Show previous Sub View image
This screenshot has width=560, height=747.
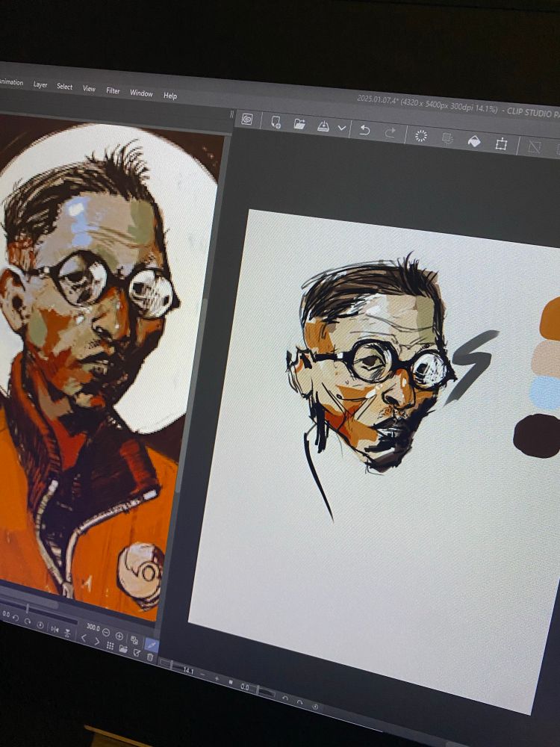coord(84,639)
